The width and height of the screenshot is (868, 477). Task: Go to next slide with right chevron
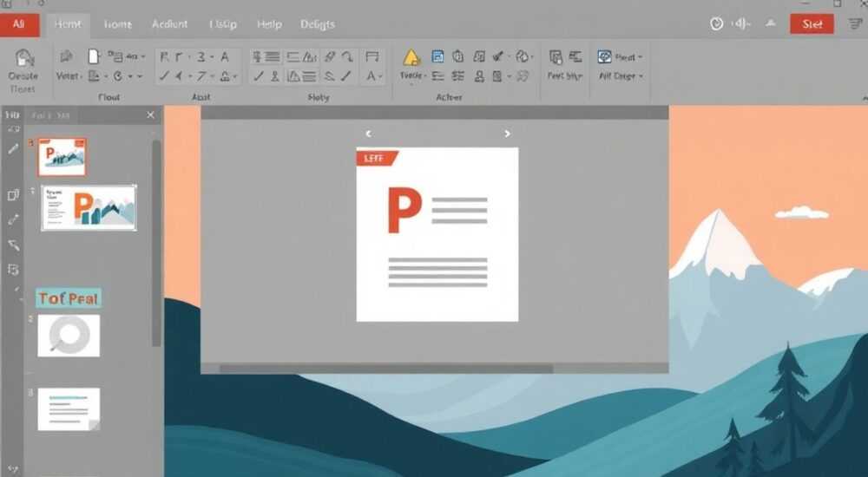coord(507,134)
